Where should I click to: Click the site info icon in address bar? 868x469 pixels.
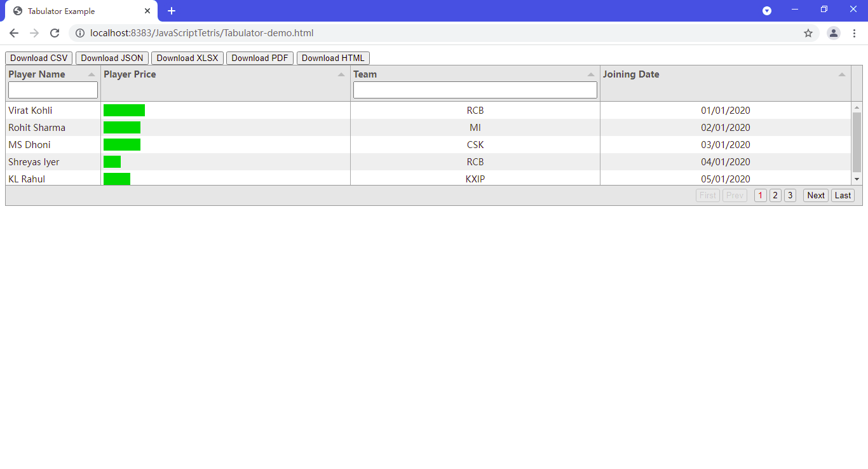tap(80, 33)
